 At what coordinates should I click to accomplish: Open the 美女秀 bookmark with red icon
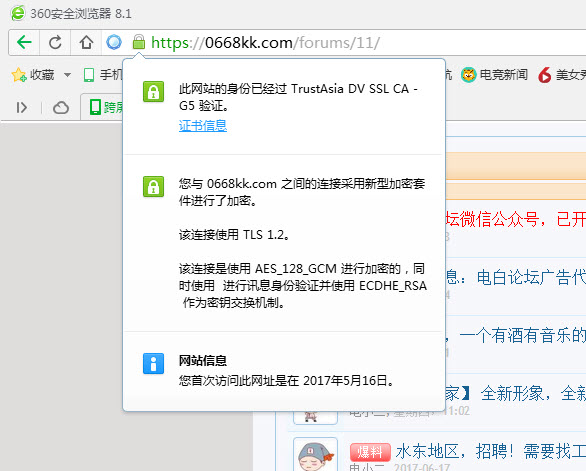562,75
